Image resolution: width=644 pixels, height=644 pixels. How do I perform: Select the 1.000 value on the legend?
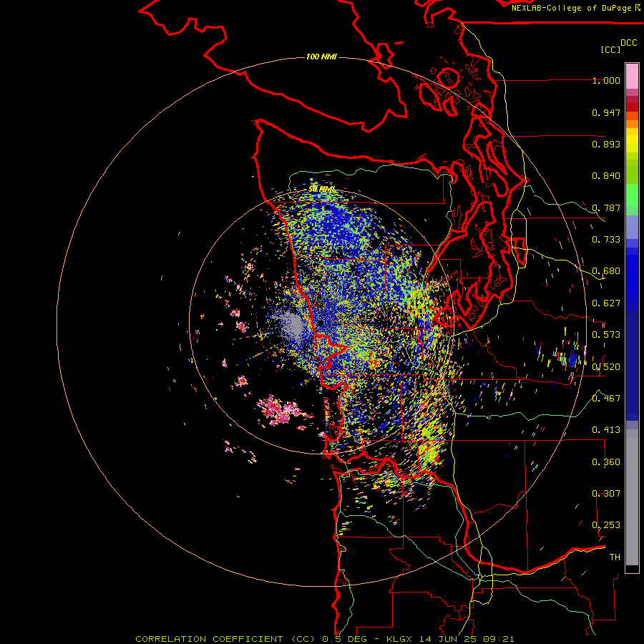click(606, 80)
